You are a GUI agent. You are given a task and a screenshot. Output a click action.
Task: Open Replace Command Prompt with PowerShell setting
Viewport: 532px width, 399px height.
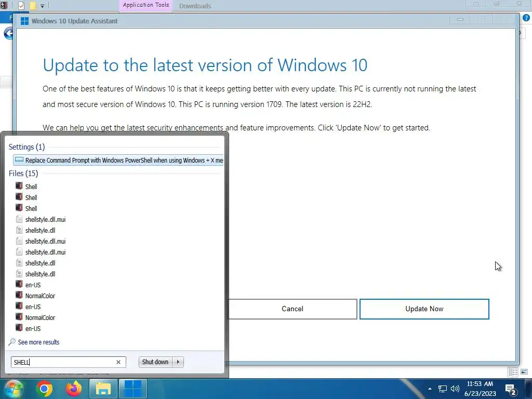(118, 160)
